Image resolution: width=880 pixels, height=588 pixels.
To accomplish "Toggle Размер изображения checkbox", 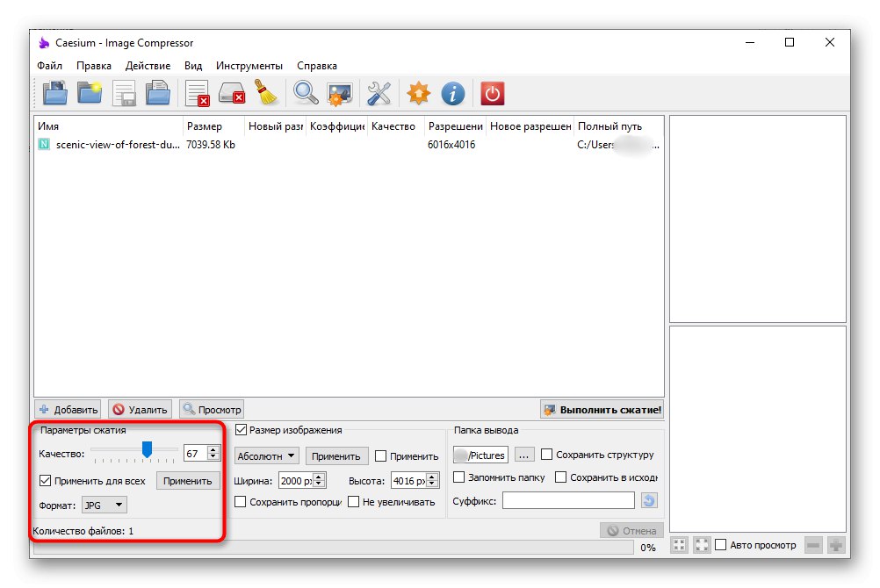I will point(241,430).
